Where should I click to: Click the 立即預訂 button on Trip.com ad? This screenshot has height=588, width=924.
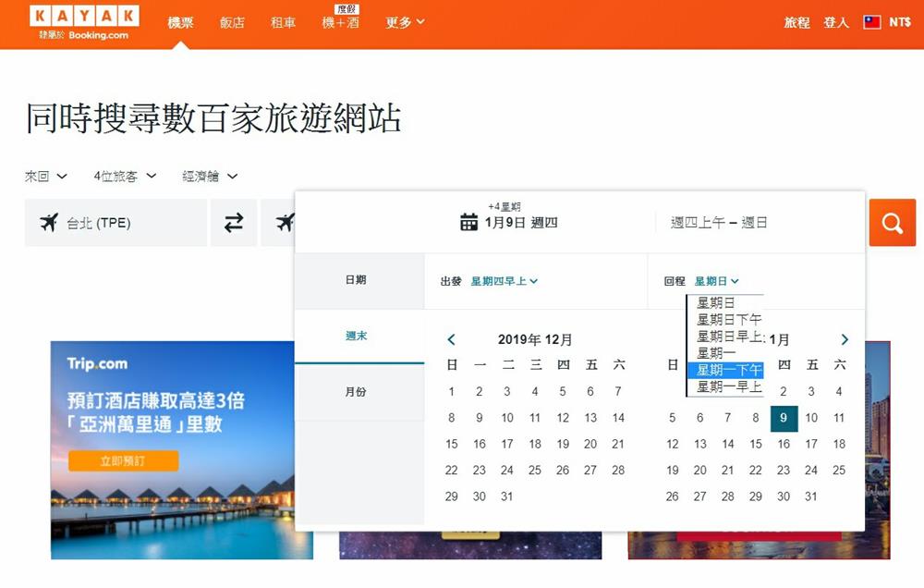pos(123,460)
